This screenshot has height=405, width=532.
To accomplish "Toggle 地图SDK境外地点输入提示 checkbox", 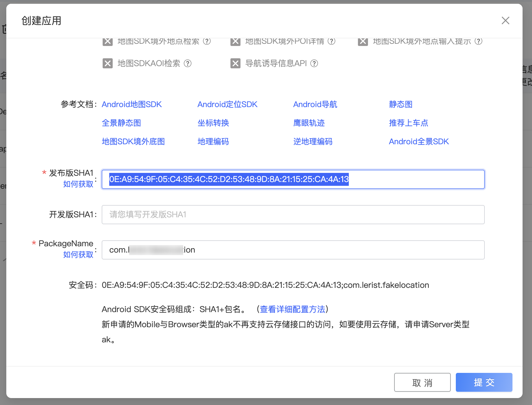I will click(363, 42).
